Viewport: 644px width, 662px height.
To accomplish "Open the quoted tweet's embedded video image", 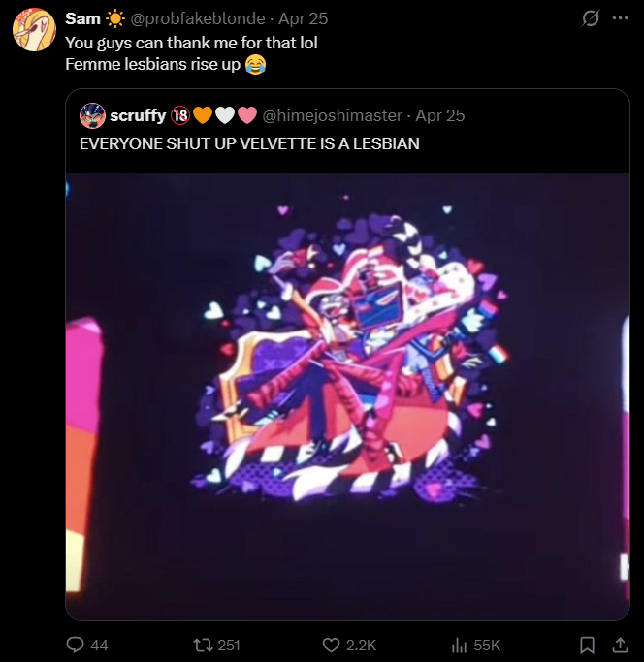I will tap(347, 396).
